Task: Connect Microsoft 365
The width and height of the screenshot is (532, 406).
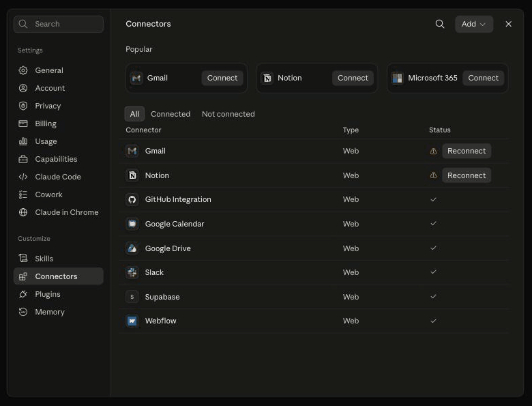Action: coord(483,78)
